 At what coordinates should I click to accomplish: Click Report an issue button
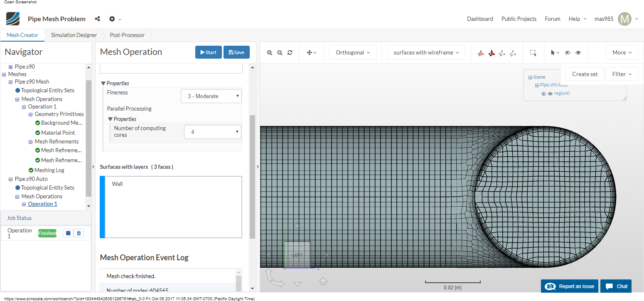click(570, 286)
